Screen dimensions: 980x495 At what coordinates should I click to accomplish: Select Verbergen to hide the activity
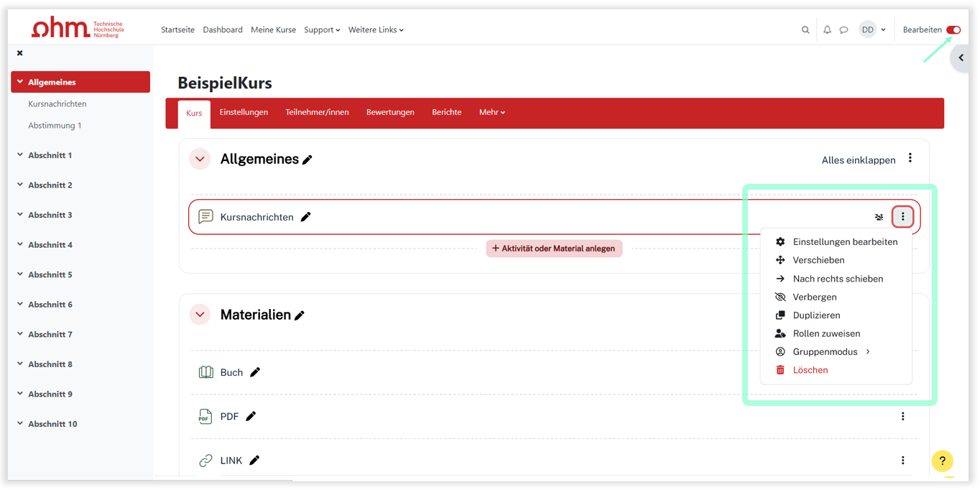coord(814,297)
